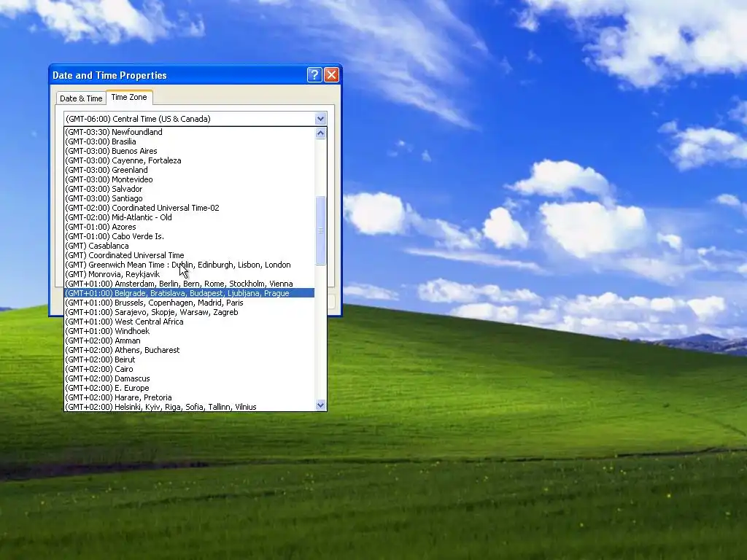Image resolution: width=747 pixels, height=560 pixels.
Task: Select the Time Zone tab
Action: [129, 97]
